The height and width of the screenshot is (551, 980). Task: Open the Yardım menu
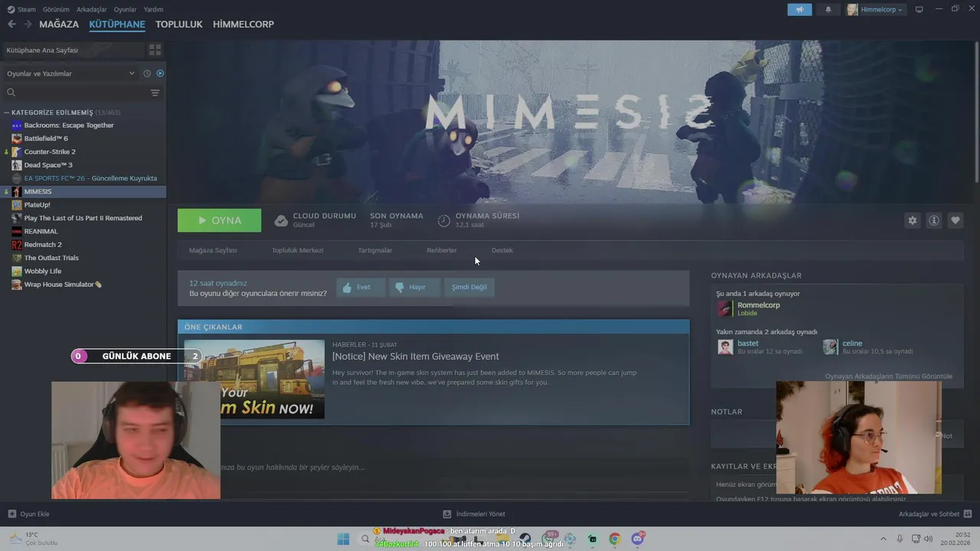tap(153, 9)
